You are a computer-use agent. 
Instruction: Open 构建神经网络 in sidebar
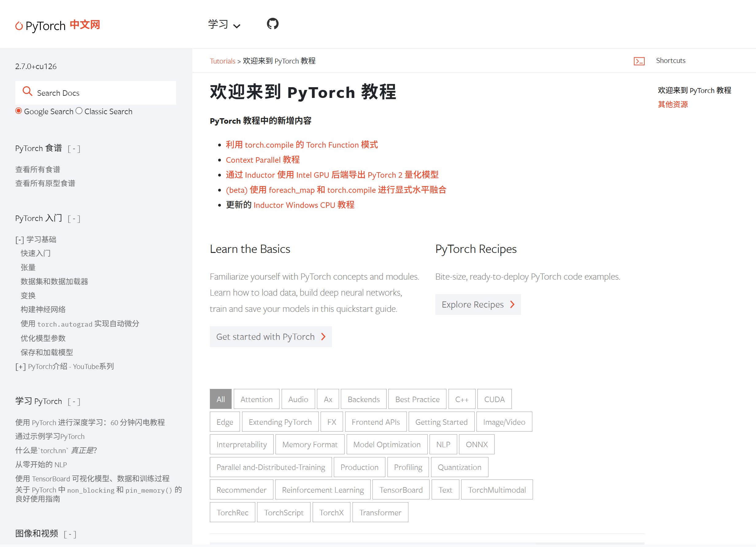click(43, 310)
